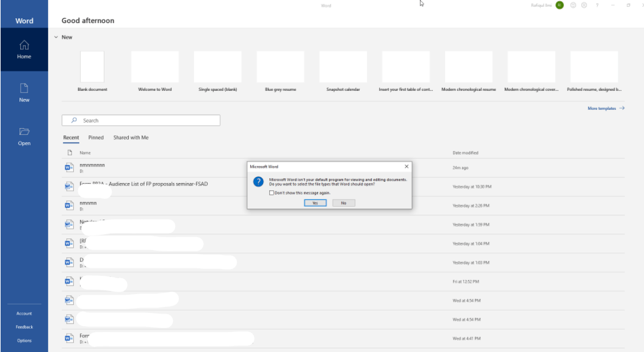Open the Blue grey resume template

[x=281, y=67]
